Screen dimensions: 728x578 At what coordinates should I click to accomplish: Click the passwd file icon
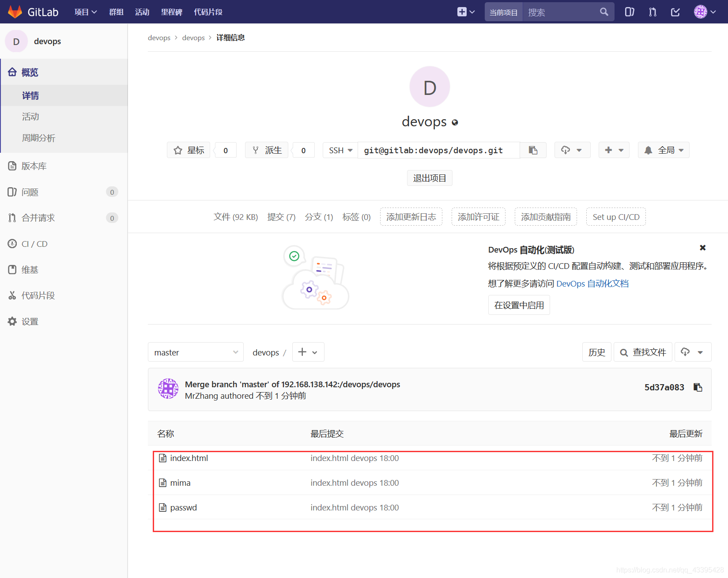(x=163, y=508)
